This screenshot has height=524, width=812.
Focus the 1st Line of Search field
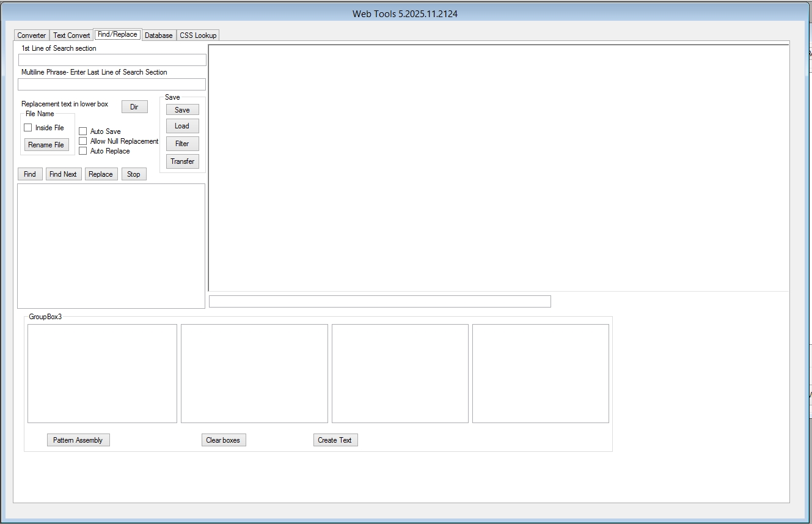coord(112,60)
